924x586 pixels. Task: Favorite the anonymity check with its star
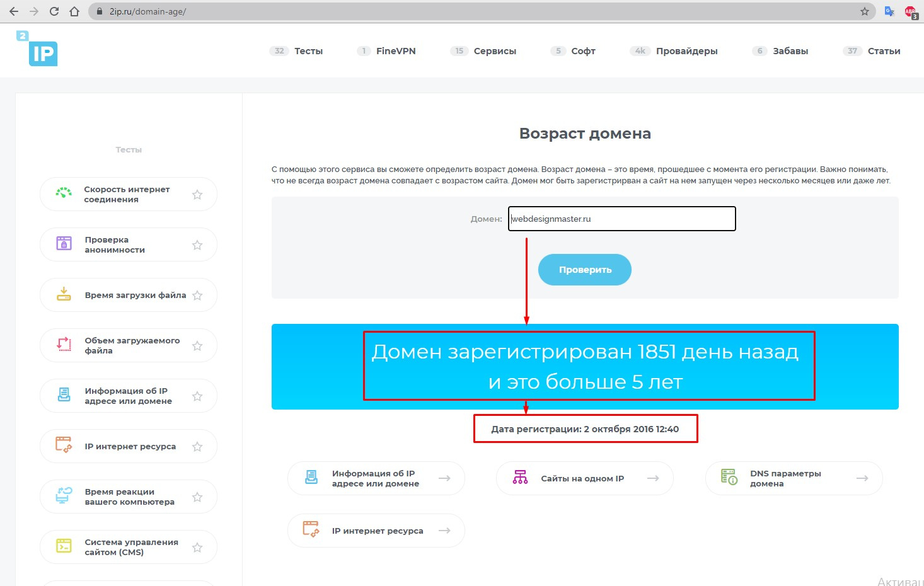pos(197,245)
